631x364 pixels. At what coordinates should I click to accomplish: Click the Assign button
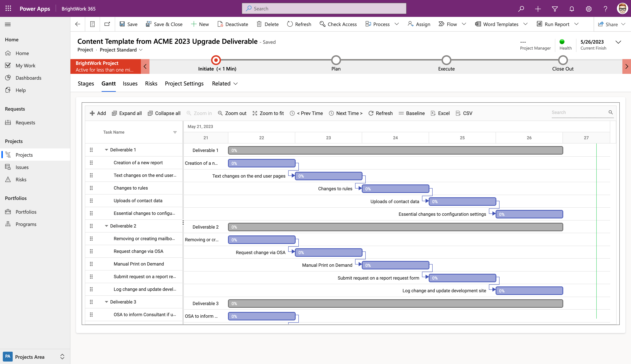point(419,24)
